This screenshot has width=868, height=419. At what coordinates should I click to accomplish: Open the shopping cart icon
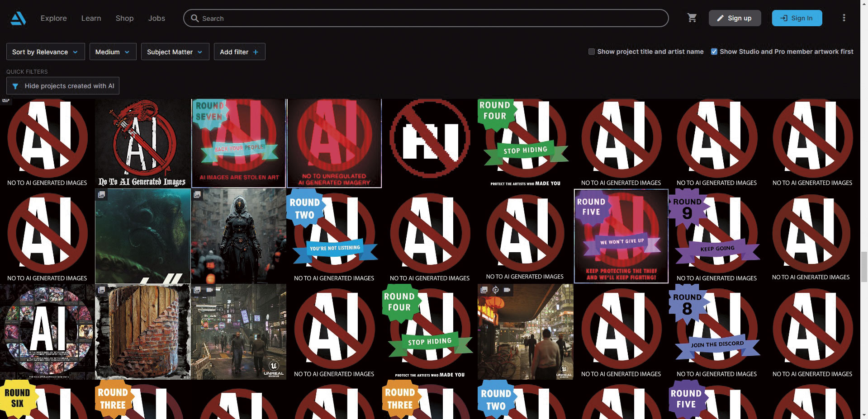[x=692, y=18]
